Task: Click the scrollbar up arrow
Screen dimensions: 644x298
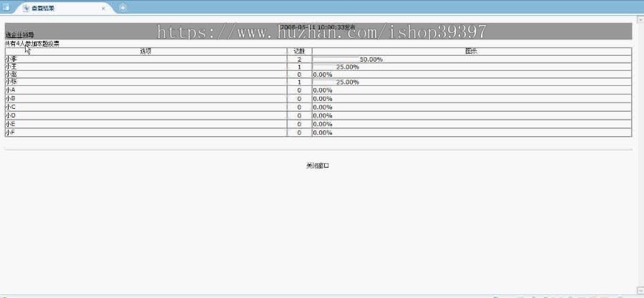Action: point(640,19)
